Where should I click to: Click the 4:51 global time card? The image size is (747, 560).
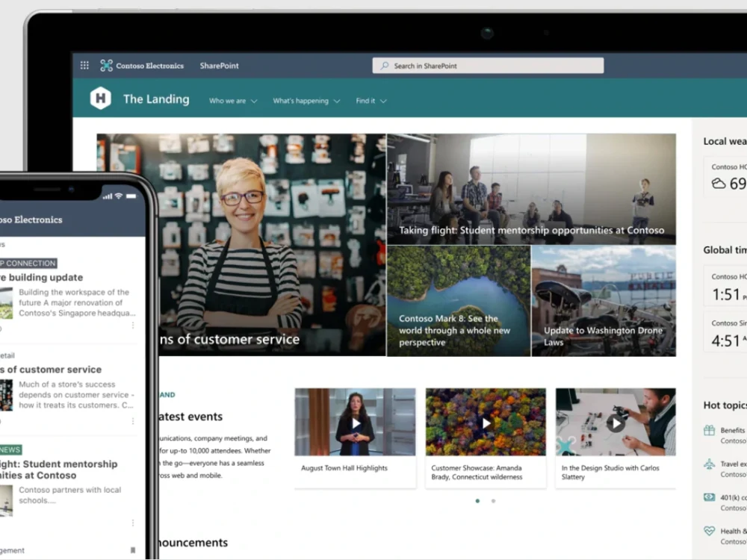[x=725, y=332]
